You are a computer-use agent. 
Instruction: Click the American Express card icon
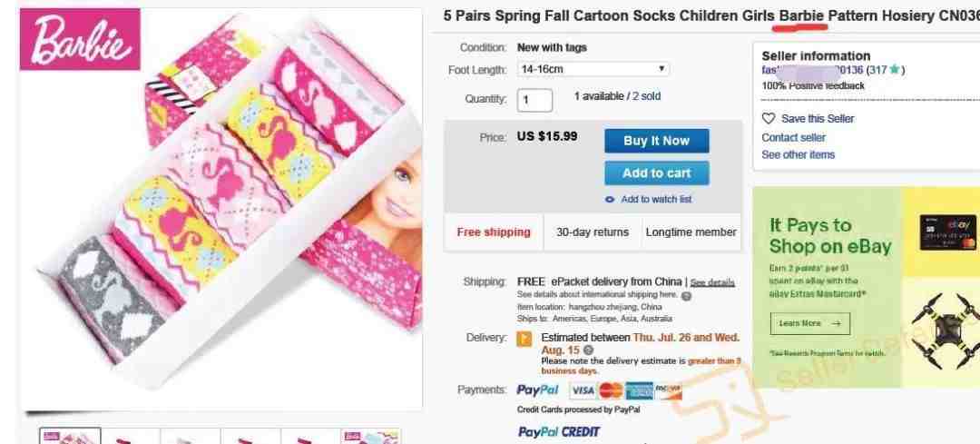639,390
